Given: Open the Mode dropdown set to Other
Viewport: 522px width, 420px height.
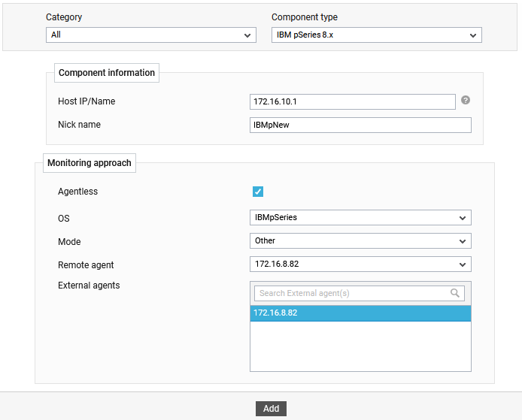Looking at the screenshot, I should point(360,240).
